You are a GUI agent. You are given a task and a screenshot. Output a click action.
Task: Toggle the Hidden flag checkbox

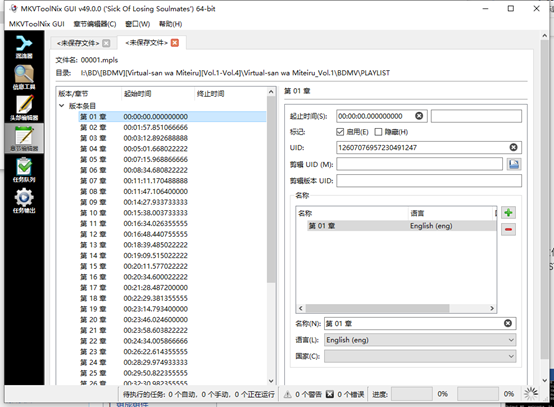click(378, 132)
